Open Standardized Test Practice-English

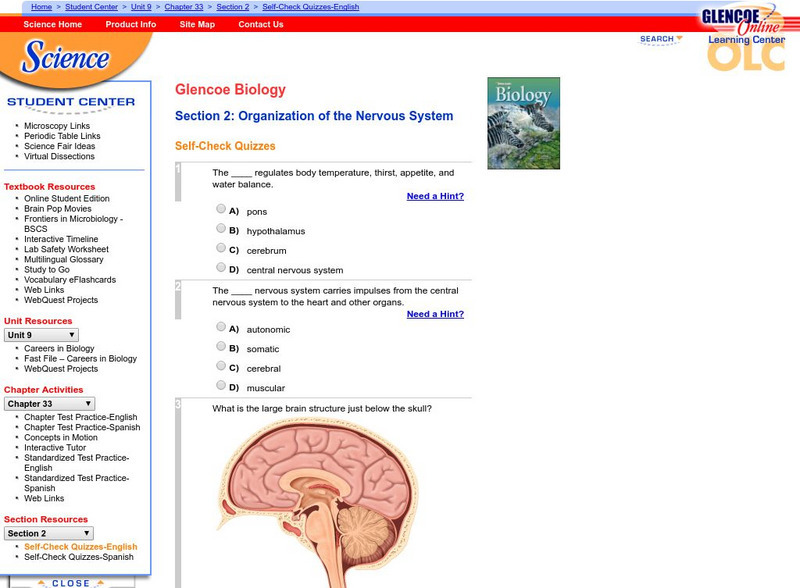click(77, 462)
